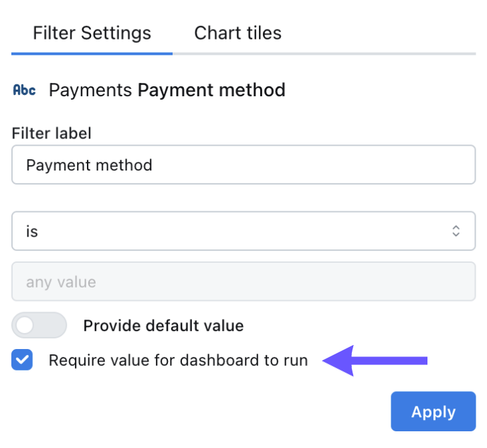Image resolution: width=487 pixels, height=448 pixels.
Task: Uncheck Require value for dashboard to run
Action: (x=22, y=360)
